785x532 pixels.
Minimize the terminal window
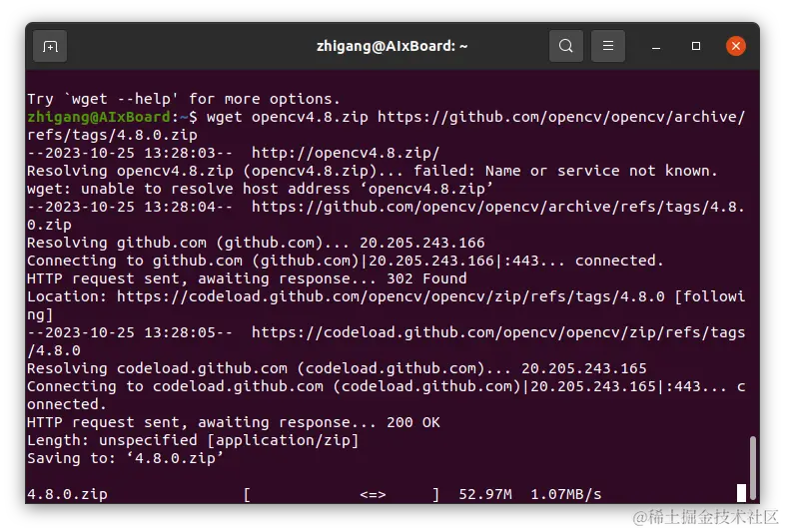[x=656, y=46]
